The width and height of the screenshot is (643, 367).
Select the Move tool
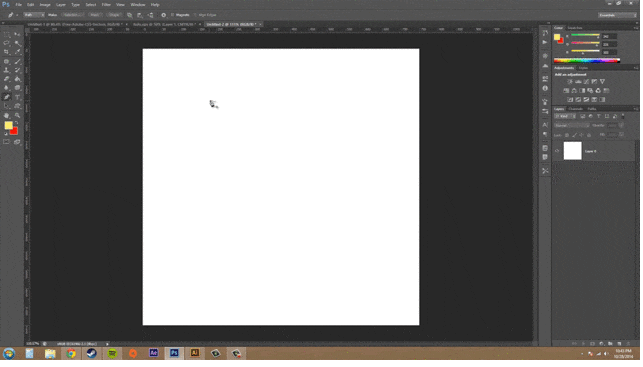point(18,34)
